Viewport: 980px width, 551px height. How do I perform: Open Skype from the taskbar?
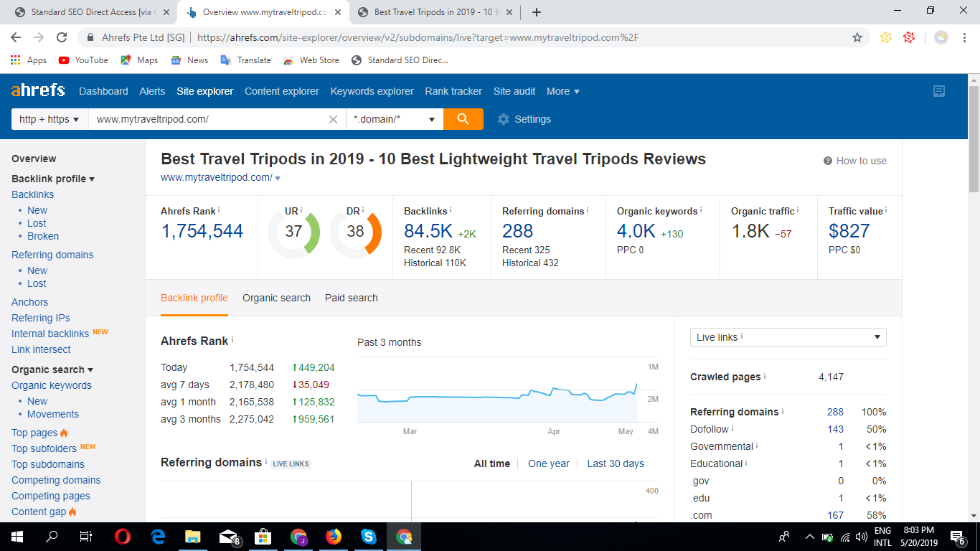click(x=368, y=537)
